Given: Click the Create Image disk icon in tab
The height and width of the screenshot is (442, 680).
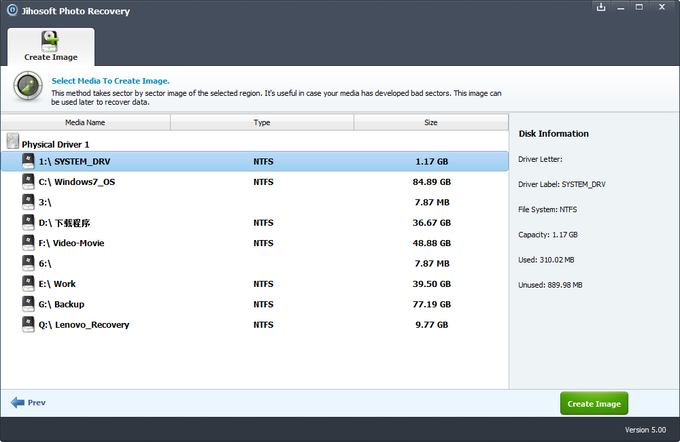Looking at the screenshot, I should coord(50,41).
